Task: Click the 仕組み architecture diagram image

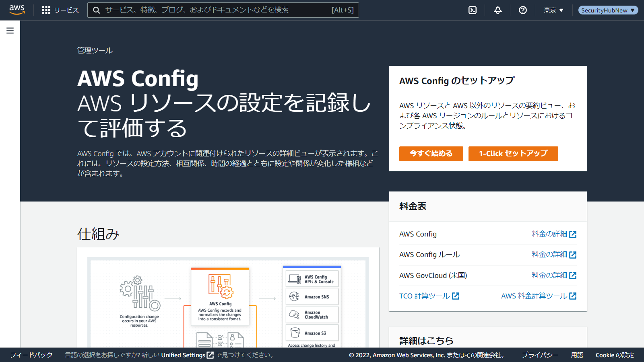Action: pyautogui.click(x=228, y=302)
